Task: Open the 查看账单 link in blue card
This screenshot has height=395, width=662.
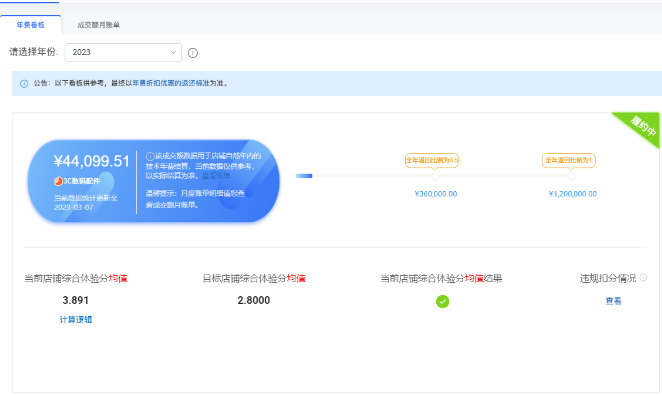Action: pyautogui.click(x=216, y=176)
